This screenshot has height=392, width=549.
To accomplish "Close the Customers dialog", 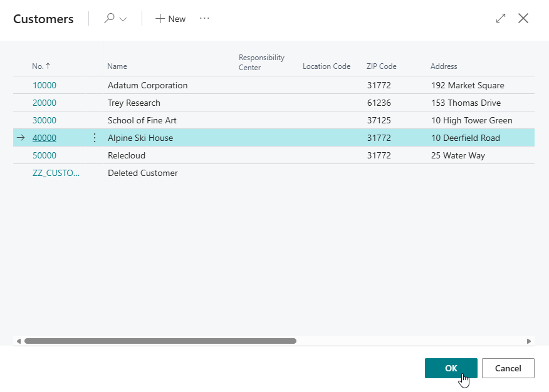I will (x=523, y=19).
